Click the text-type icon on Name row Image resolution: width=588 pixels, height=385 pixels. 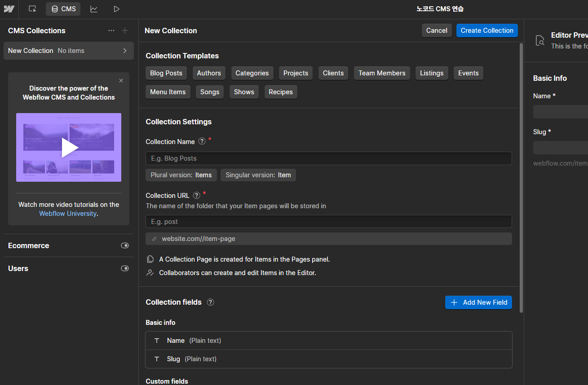tap(157, 341)
